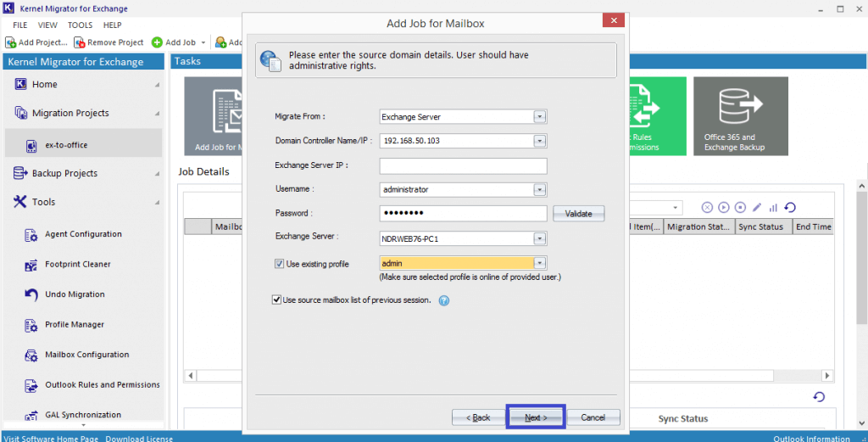Uncheck Use source mailbox list of previous session
This screenshot has height=442, width=868.
tap(277, 300)
